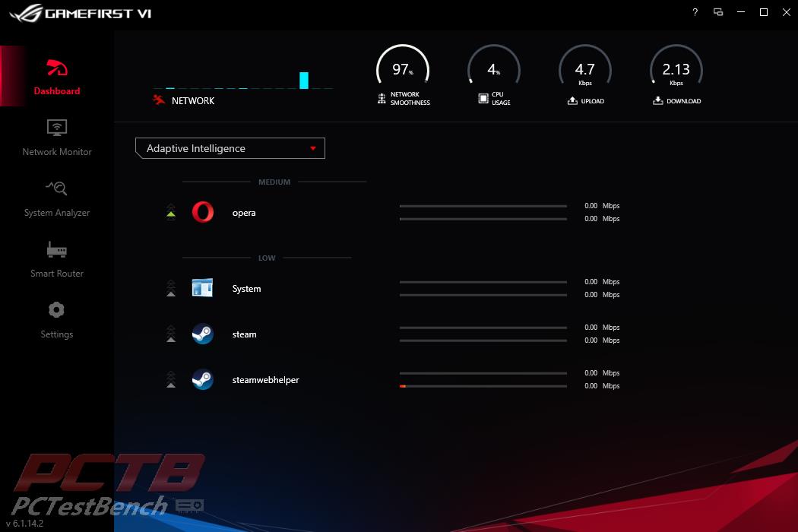Click the ROG GameFirst VI logo
Image resolution: width=798 pixels, height=532 pixels.
tap(81, 13)
